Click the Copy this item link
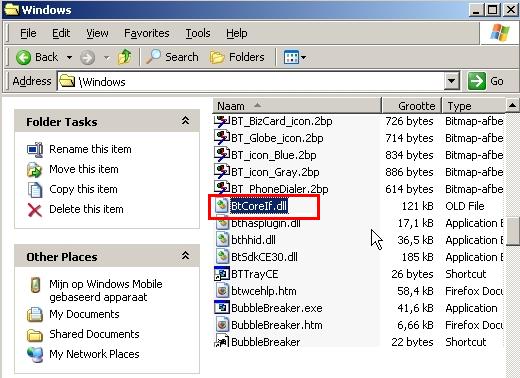The height and width of the screenshot is (378, 520). pyautogui.click(x=83, y=189)
